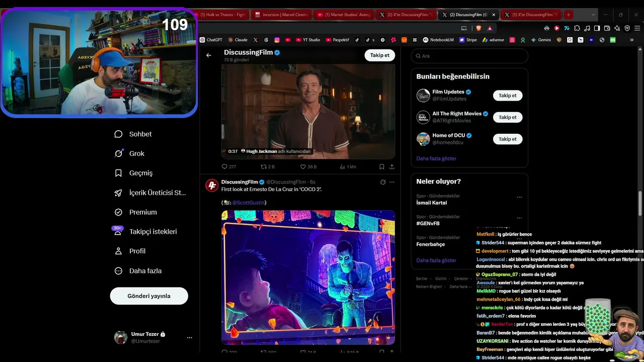The width and height of the screenshot is (644, 362).
Task: Open the Paspektif bookmark
Action: [337, 40]
